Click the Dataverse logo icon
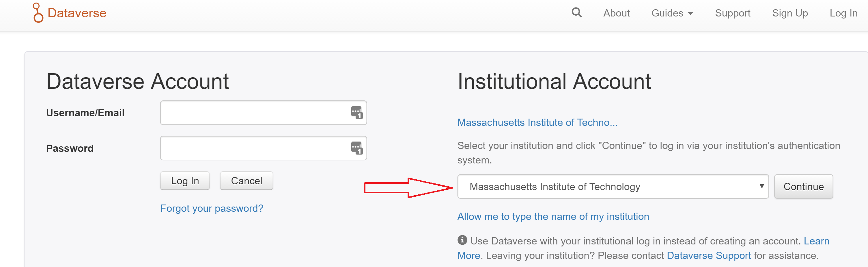This screenshot has height=267, width=868. pos(38,13)
